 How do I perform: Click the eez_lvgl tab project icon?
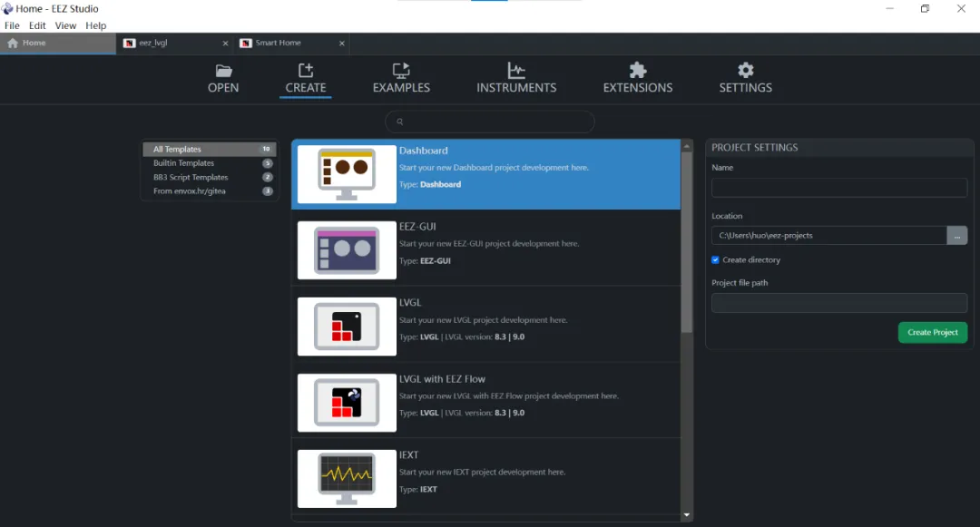tap(130, 43)
